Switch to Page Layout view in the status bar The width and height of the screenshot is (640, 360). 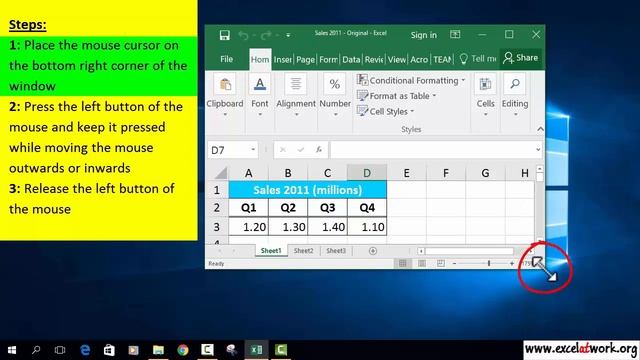[x=422, y=264]
